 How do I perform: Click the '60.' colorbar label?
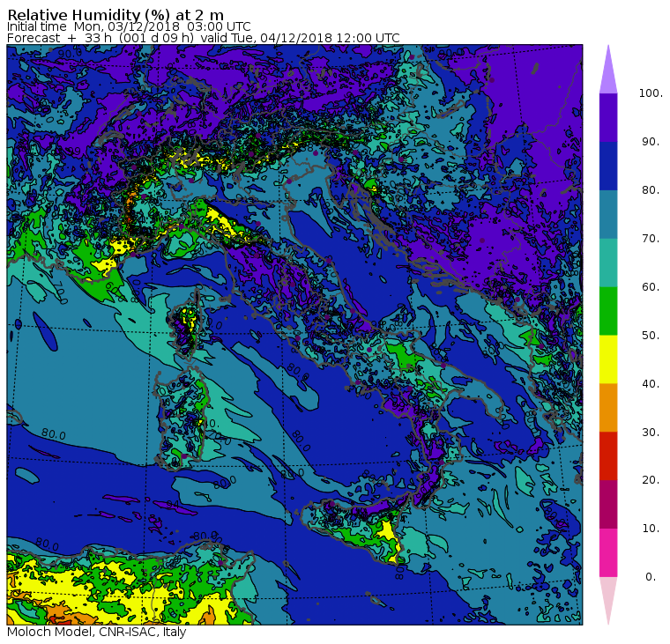[651, 286]
